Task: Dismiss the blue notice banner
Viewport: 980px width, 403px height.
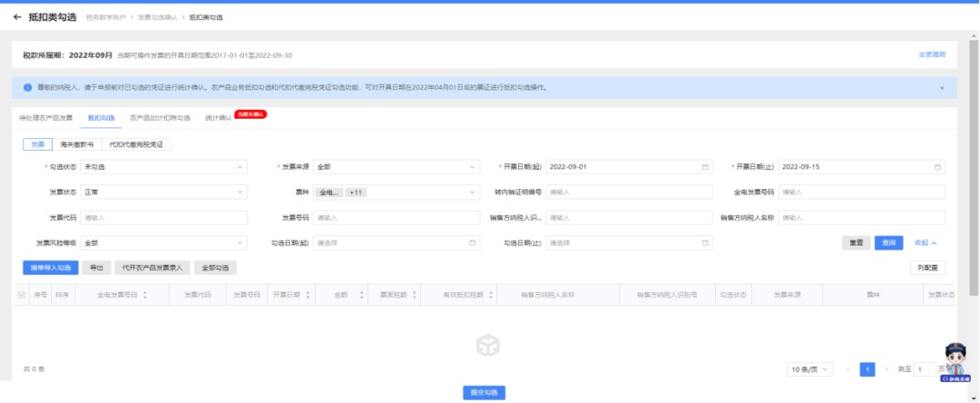Action: pyautogui.click(x=942, y=88)
